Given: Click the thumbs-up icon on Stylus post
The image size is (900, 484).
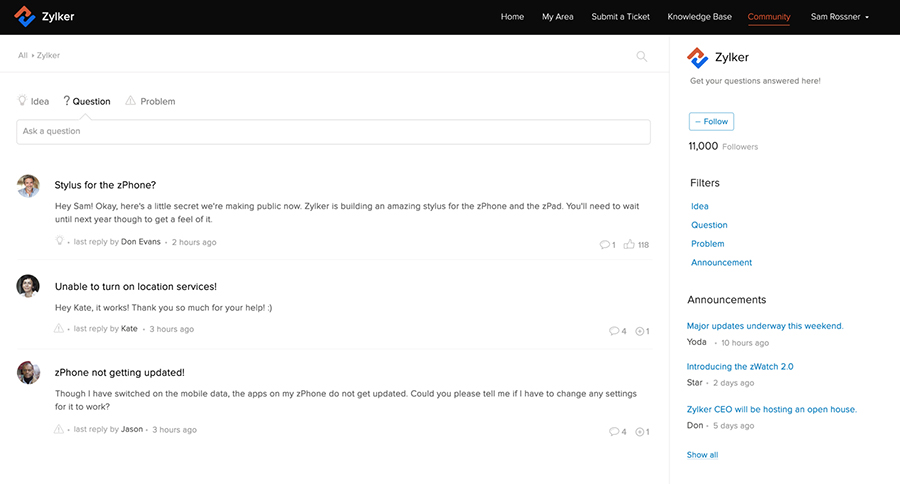Looking at the screenshot, I should (x=629, y=244).
